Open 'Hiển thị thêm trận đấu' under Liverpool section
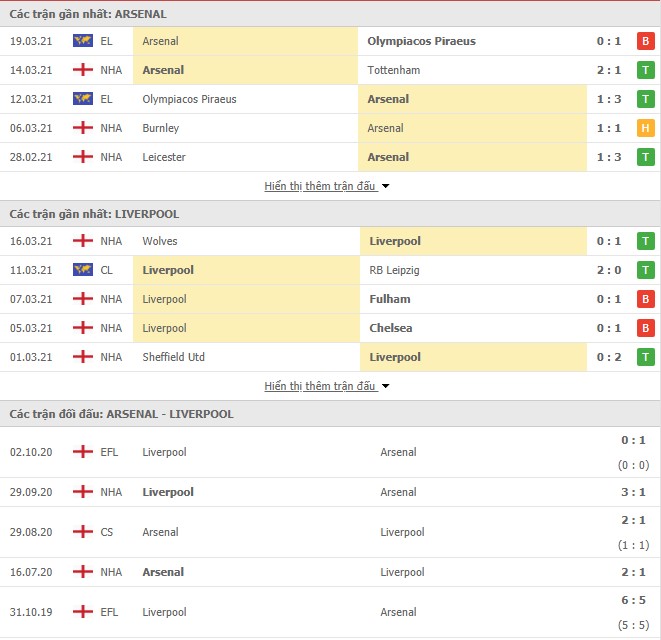This screenshot has height=640, width=661. tap(320, 386)
